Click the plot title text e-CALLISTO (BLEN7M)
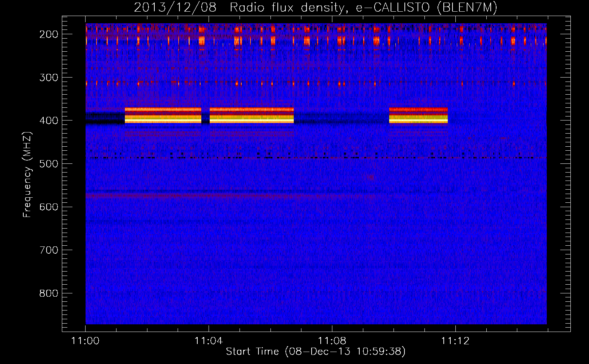The image size is (589, 364). 426,8
